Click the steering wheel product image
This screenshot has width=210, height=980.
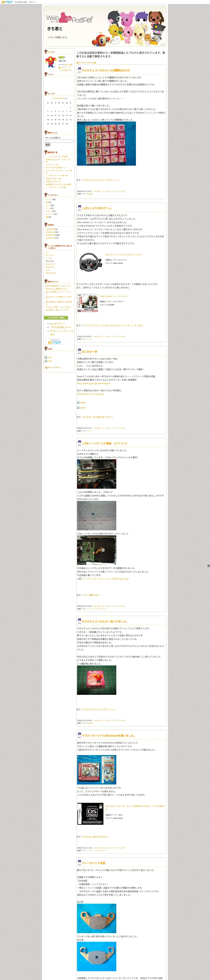pyautogui.click(x=91, y=262)
